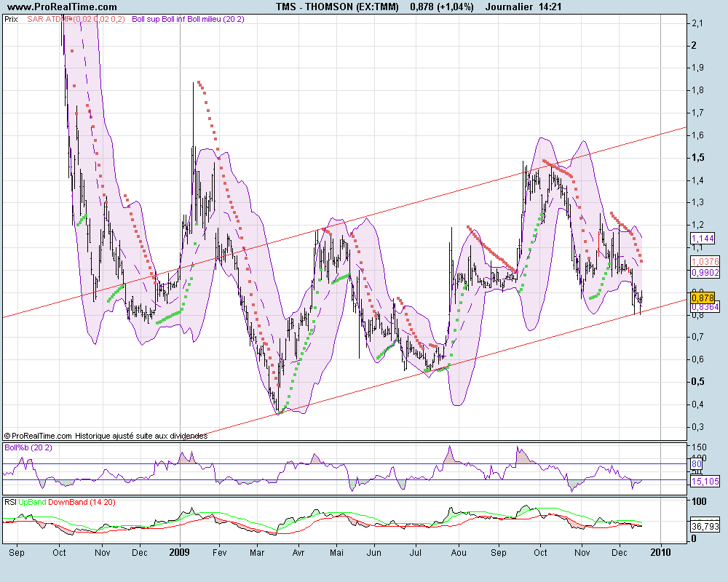
Task: Select the 15,105 Boll%b value tag
Action: [x=705, y=482]
